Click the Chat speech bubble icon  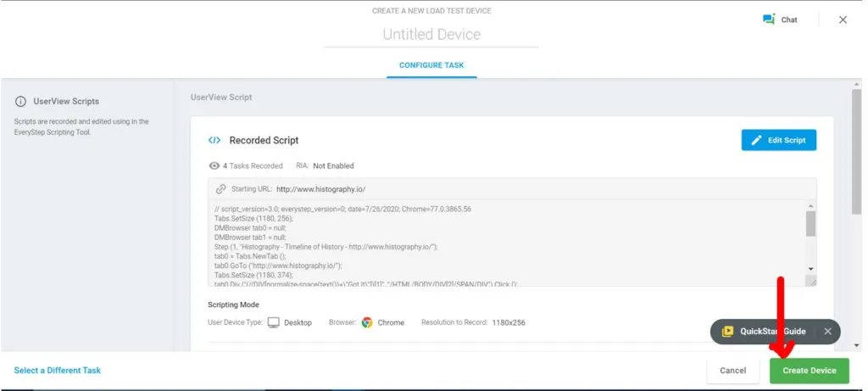pyautogui.click(x=769, y=20)
